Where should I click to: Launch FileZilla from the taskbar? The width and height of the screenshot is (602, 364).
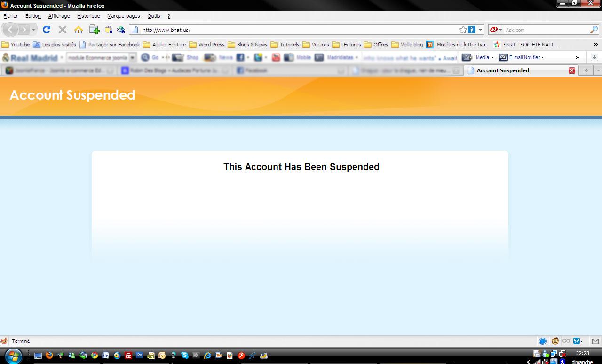point(128,356)
